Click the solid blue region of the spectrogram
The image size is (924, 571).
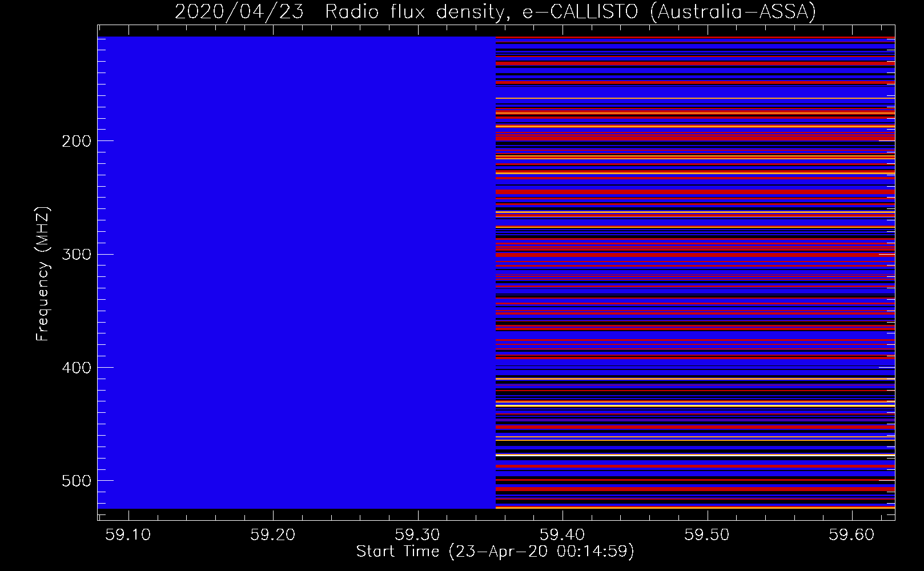(296, 272)
